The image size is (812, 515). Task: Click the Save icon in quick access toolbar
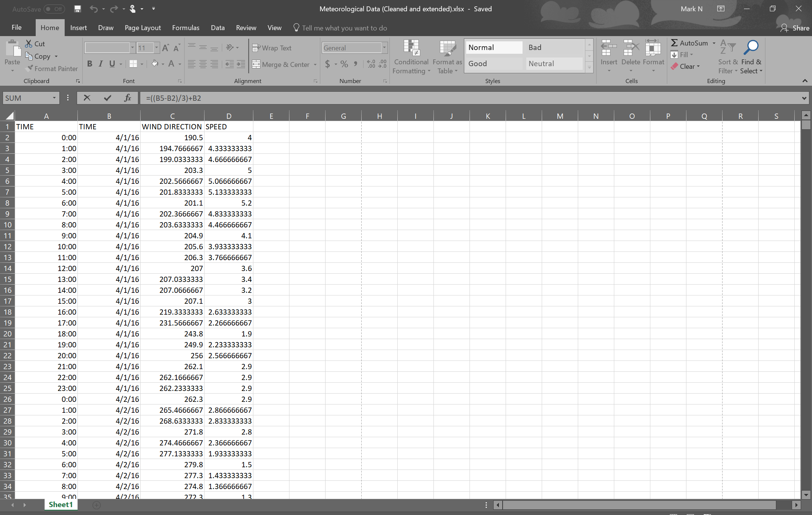(x=77, y=9)
